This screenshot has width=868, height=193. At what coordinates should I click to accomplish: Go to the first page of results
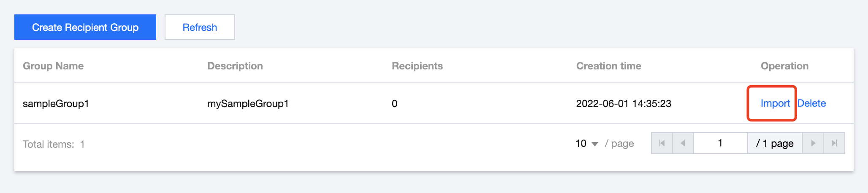click(x=662, y=143)
